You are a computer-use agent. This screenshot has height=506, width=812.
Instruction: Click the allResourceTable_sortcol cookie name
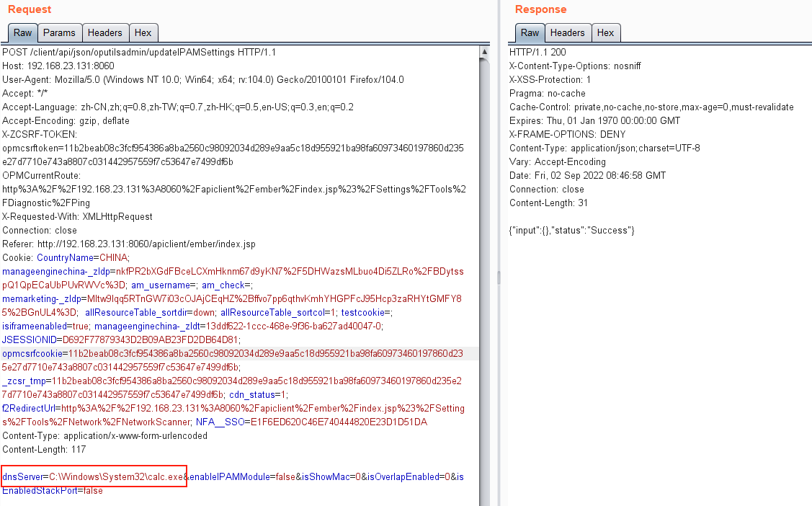272,313
